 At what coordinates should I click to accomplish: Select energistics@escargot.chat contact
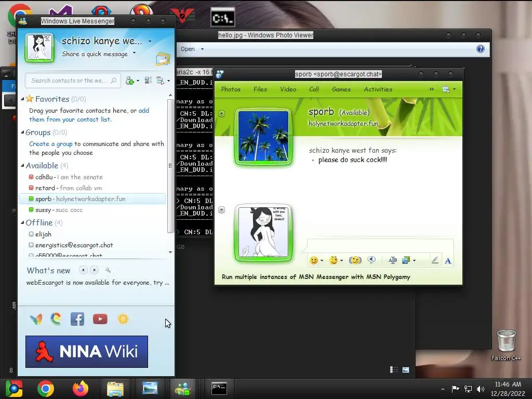click(92, 245)
